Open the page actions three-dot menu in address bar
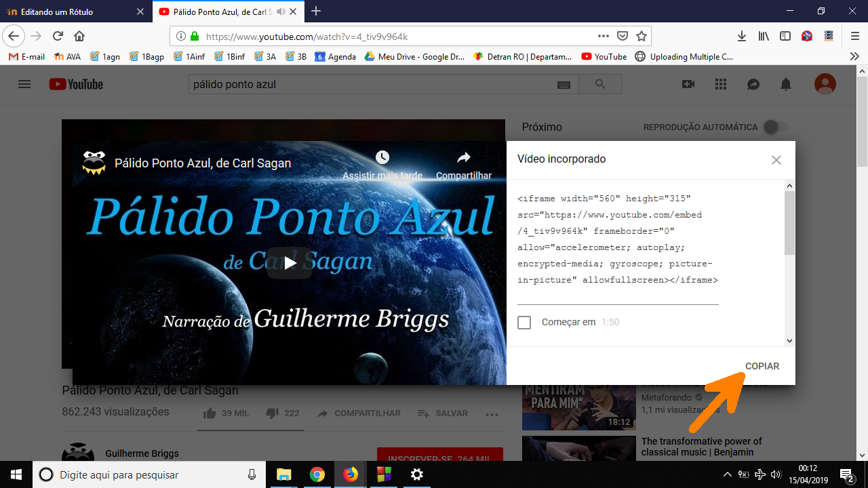The width and height of the screenshot is (868, 488). 603,36
